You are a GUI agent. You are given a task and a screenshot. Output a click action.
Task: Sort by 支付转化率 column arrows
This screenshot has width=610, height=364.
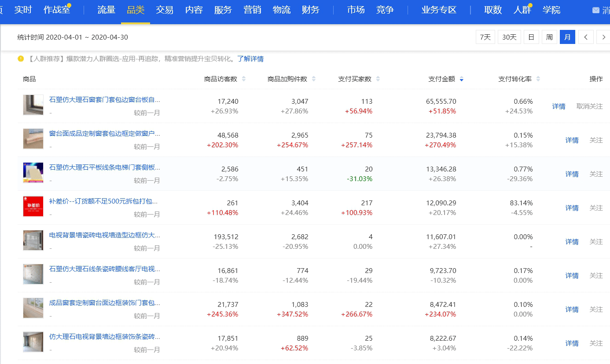tap(538, 79)
